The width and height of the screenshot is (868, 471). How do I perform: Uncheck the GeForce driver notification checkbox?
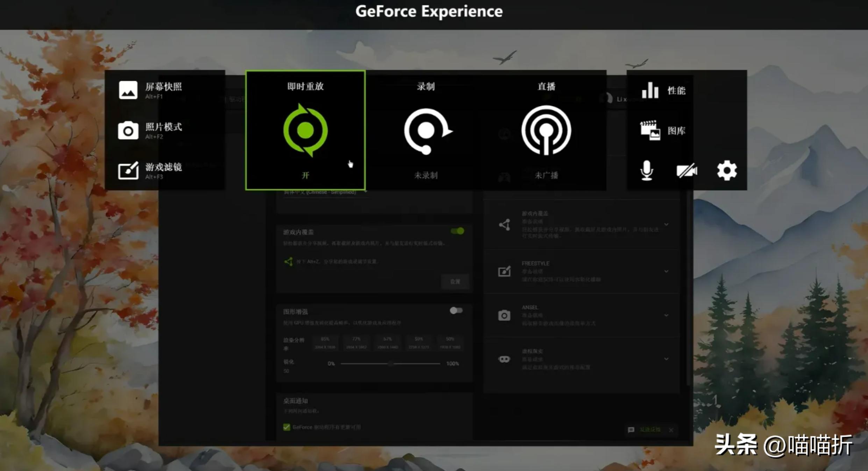click(x=286, y=427)
